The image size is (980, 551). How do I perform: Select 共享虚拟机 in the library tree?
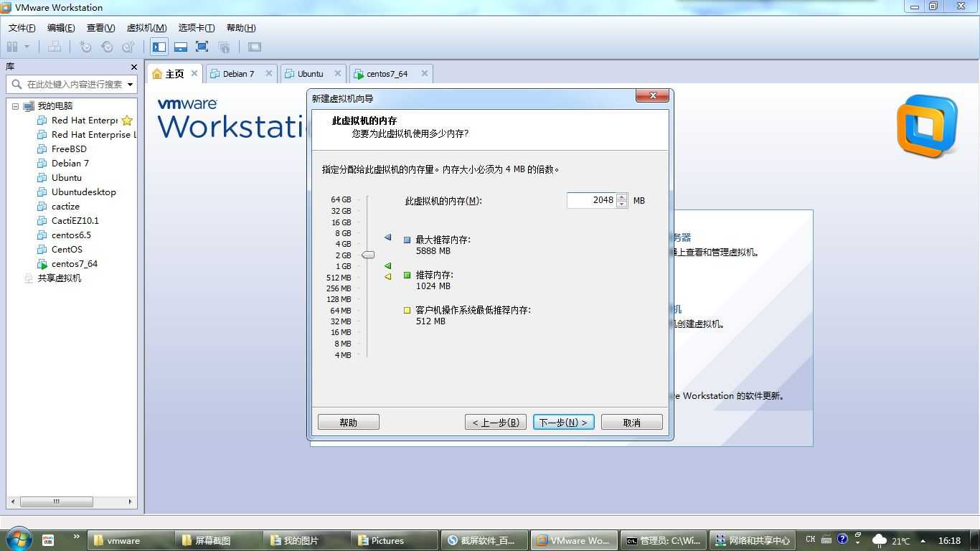point(60,278)
